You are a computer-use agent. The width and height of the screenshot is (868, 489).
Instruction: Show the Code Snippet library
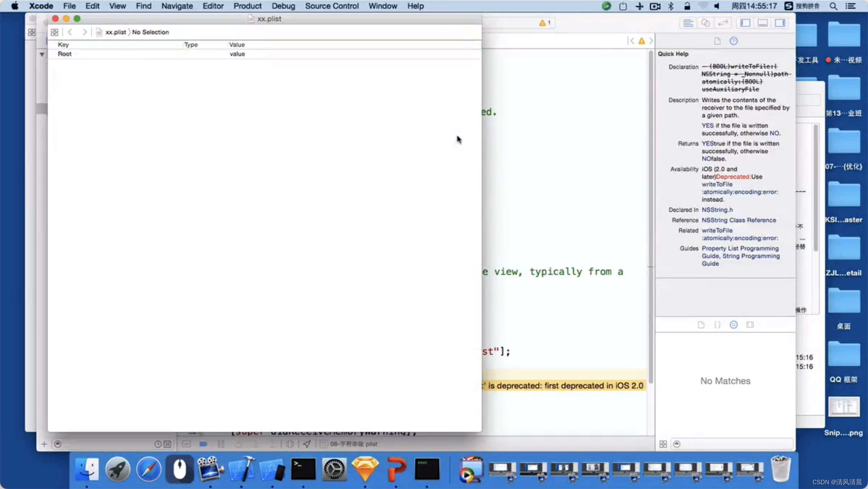[717, 325]
